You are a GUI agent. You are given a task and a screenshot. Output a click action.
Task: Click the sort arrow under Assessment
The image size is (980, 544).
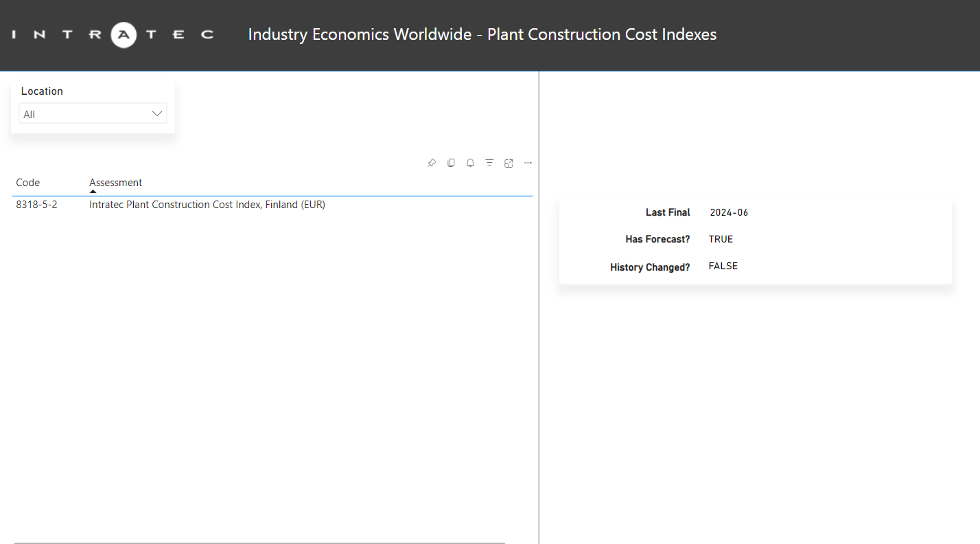tap(93, 192)
